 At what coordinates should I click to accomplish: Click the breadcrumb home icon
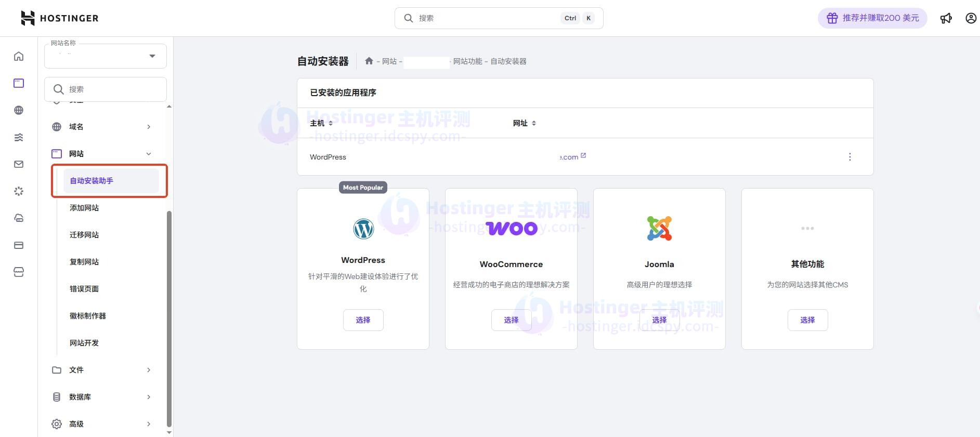point(369,61)
